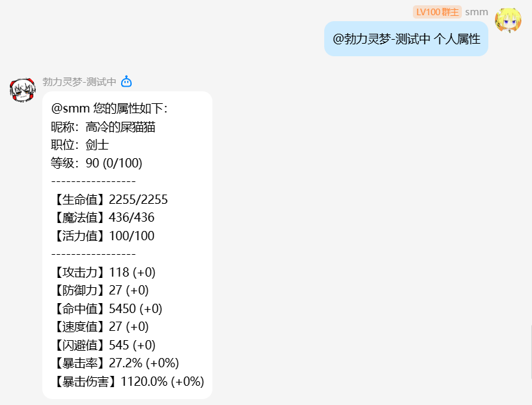Viewport: 532px width, 405px height.
Task: Click the 暴击伤害 1120.0% stat line
Action: 128,381
